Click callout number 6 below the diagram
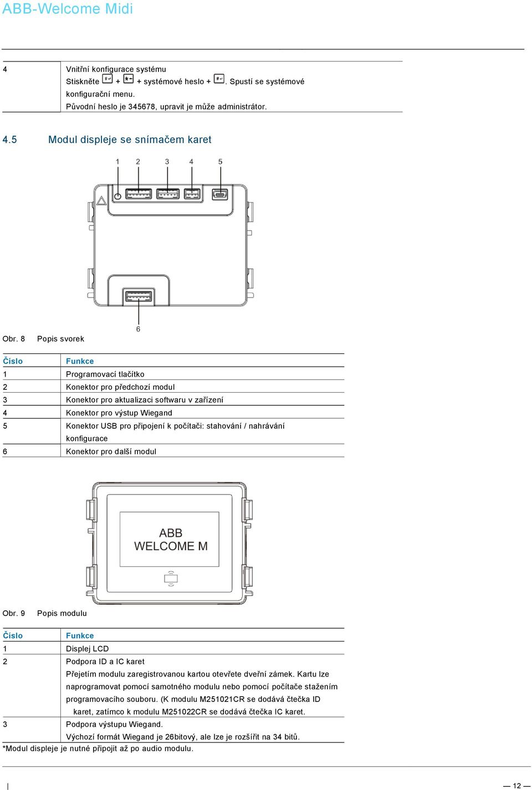Image resolution: width=532 pixels, height=790 pixels. pos(138,329)
